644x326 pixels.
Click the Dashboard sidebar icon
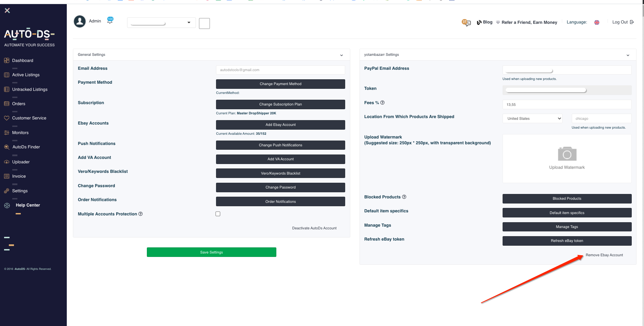click(x=6, y=61)
